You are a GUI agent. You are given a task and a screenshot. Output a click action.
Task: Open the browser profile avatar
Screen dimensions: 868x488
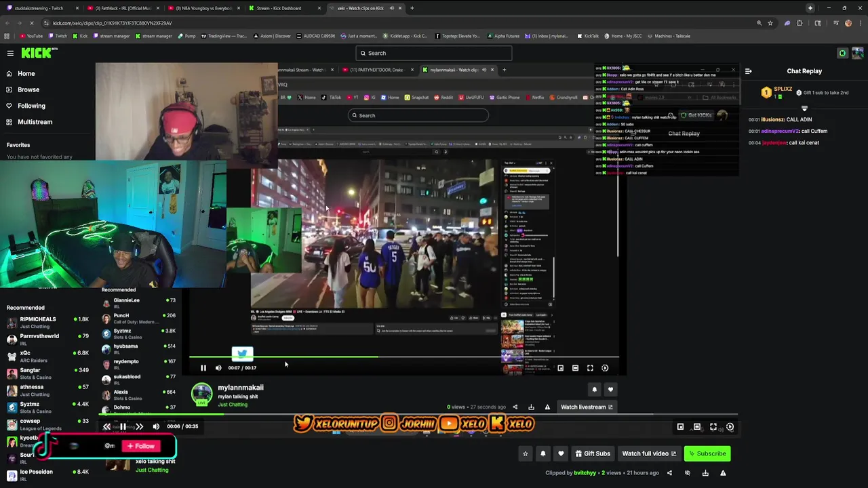pos(848,23)
